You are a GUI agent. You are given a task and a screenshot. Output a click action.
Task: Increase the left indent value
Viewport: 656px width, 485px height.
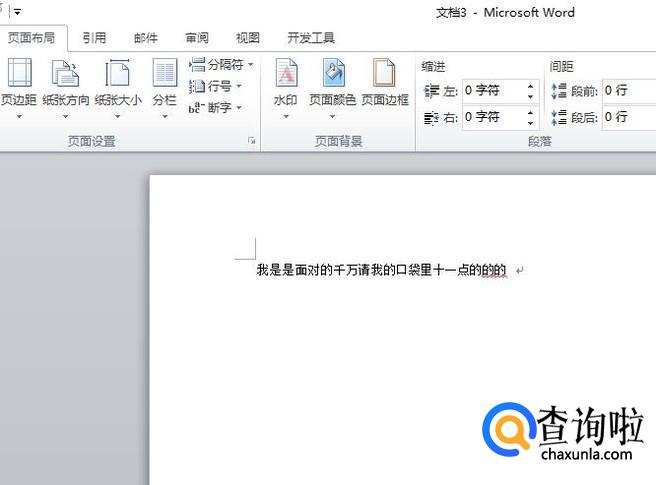[530, 86]
